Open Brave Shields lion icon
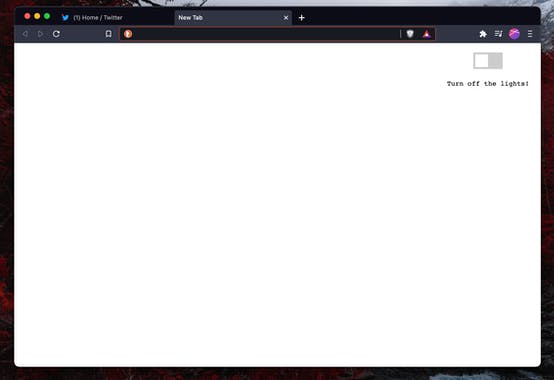The image size is (554, 380). (410, 34)
